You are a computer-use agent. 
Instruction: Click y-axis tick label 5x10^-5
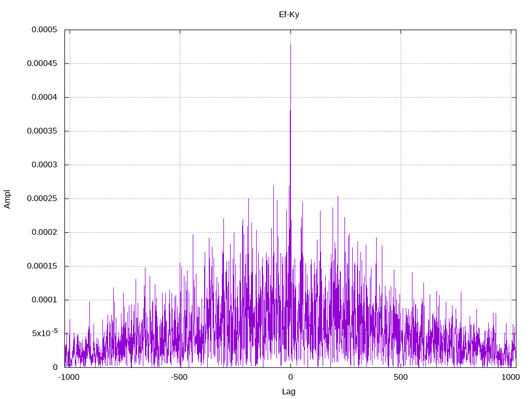[x=45, y=333]
